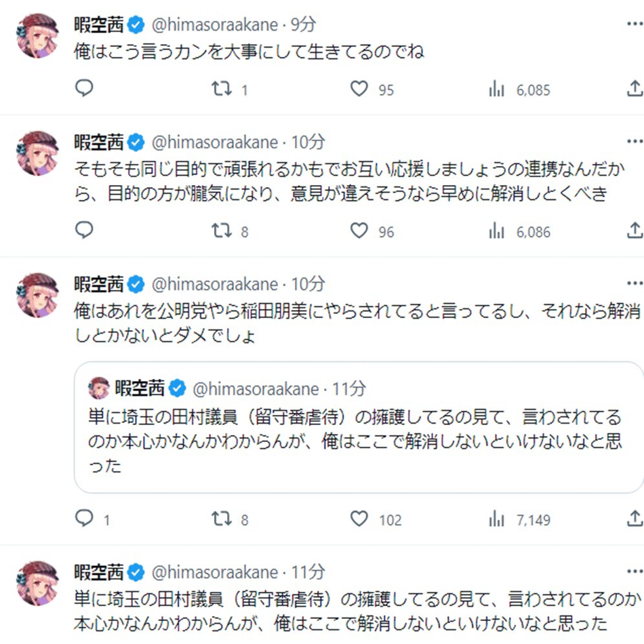View analytics showing 7,149 views

(497, 519)
